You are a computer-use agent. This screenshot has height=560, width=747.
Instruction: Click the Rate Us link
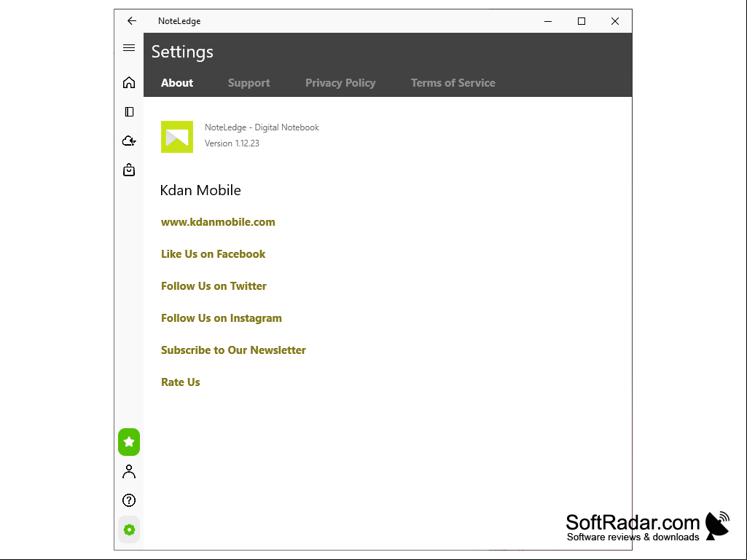click(x=181, y=382)
